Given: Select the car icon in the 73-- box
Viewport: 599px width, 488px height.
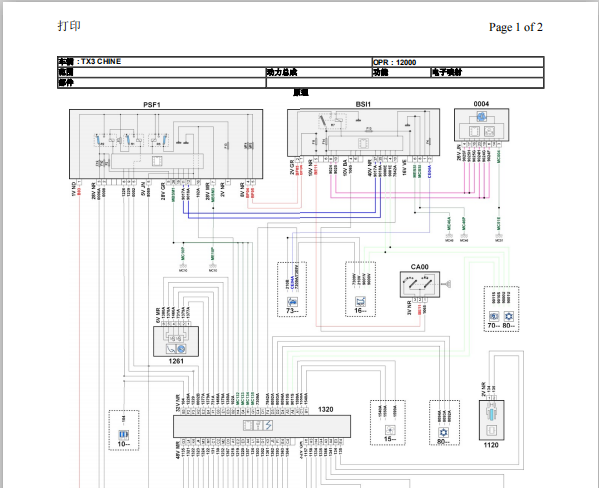Looking at the screenshot, I should (x=292, y=302).
